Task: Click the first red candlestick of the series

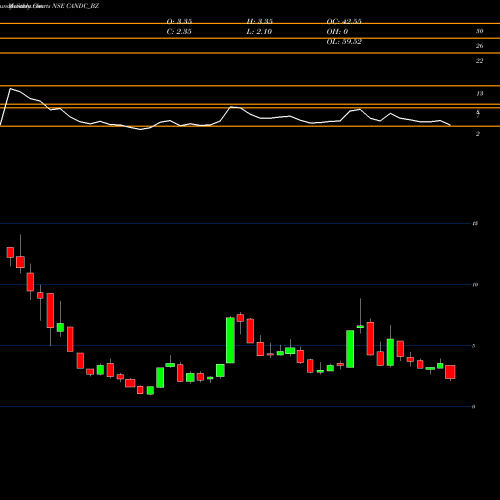Action: pyautogui.click(x=10, y=252)
